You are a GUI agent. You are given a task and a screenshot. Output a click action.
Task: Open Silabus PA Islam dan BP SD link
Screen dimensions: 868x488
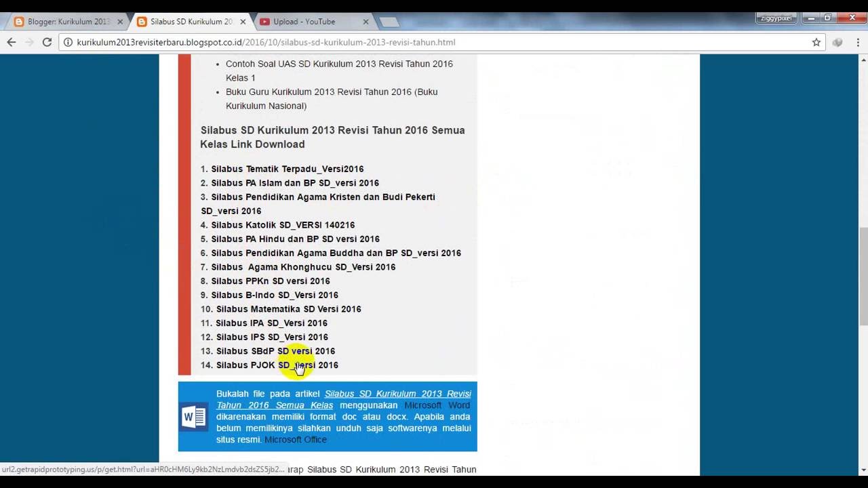click(x=295, y=183)
